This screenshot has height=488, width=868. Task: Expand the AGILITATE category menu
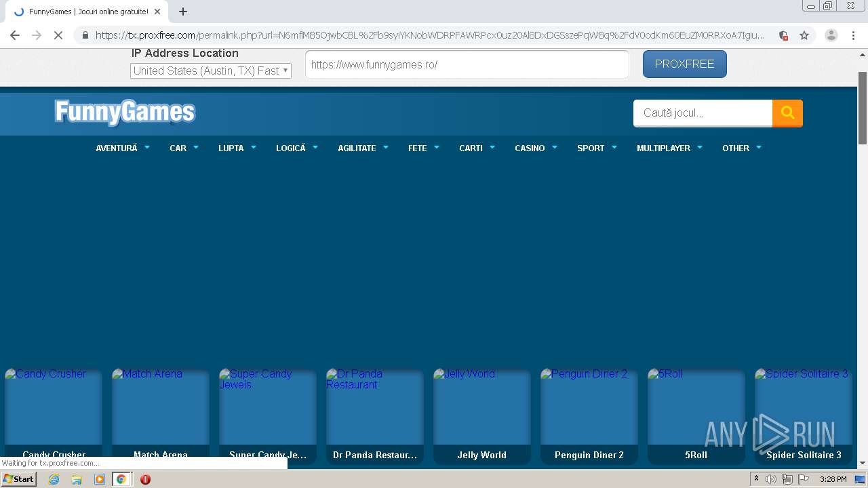[x=363, y=148]
